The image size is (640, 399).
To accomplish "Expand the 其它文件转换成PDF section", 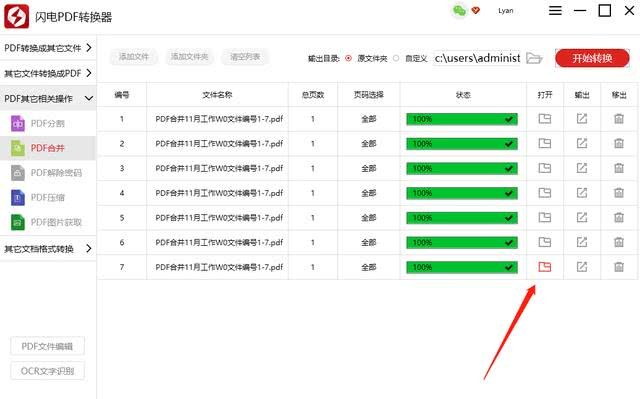I will [48, 73].
